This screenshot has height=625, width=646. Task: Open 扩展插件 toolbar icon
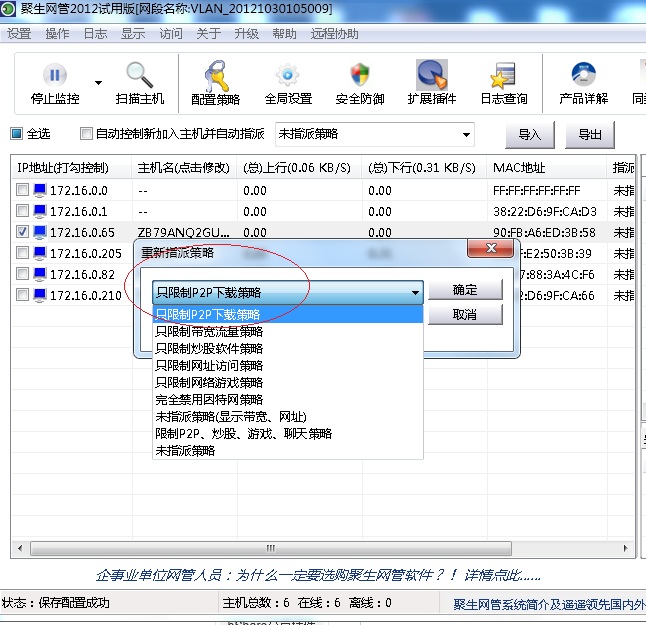432,75
